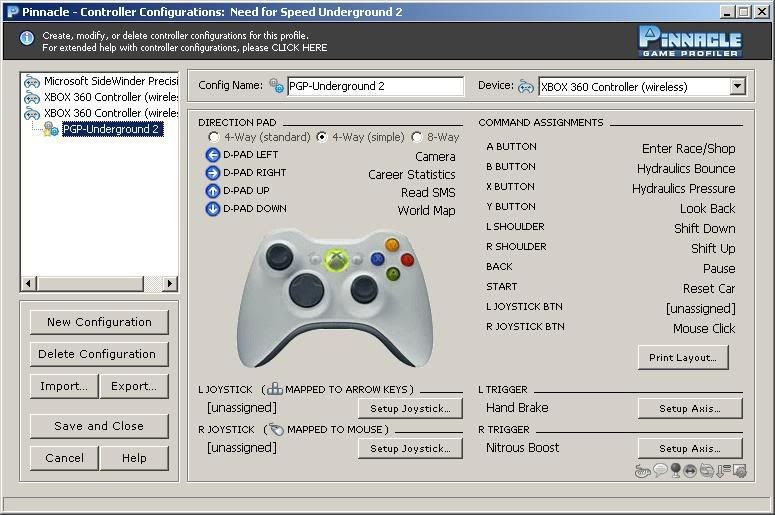
Task: Click Hydraulics Pressure assignment for X BUTTON
Action: click(684, 188)
